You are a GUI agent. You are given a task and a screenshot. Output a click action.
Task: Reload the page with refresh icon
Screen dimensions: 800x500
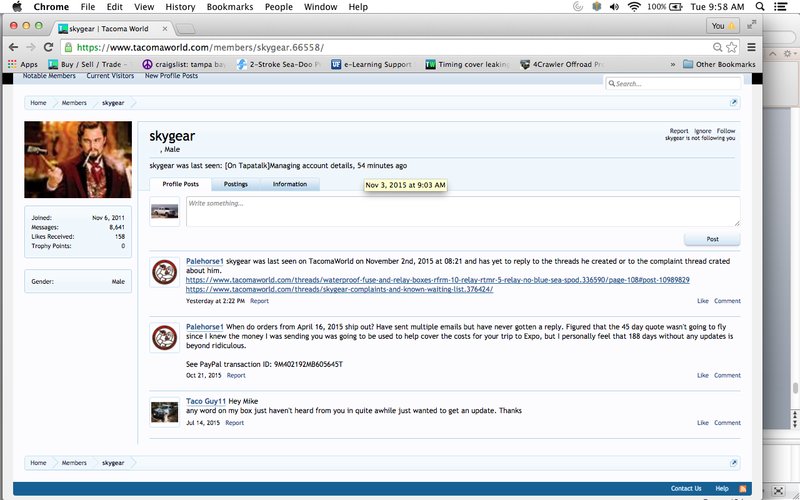coord(48,47)
